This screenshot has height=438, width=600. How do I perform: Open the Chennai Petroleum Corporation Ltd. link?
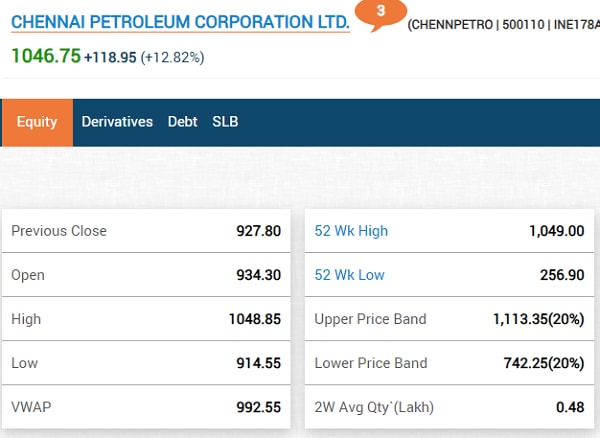tap(180, 21)
